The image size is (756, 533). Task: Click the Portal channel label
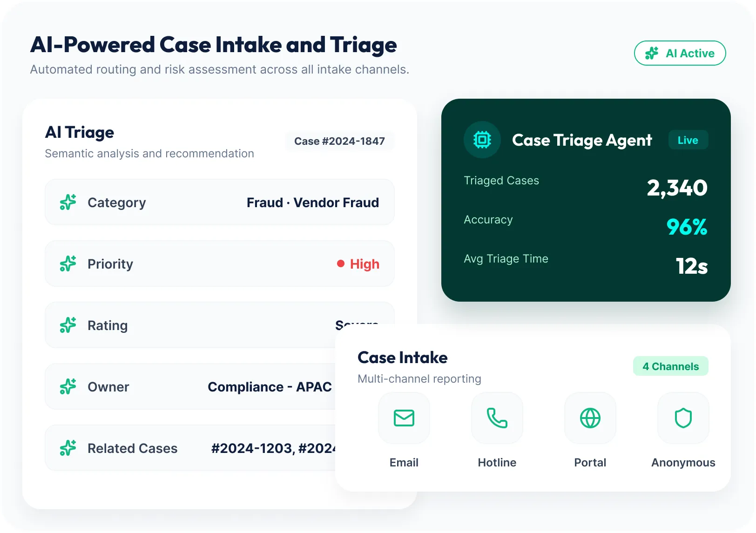tap(590, 462)
